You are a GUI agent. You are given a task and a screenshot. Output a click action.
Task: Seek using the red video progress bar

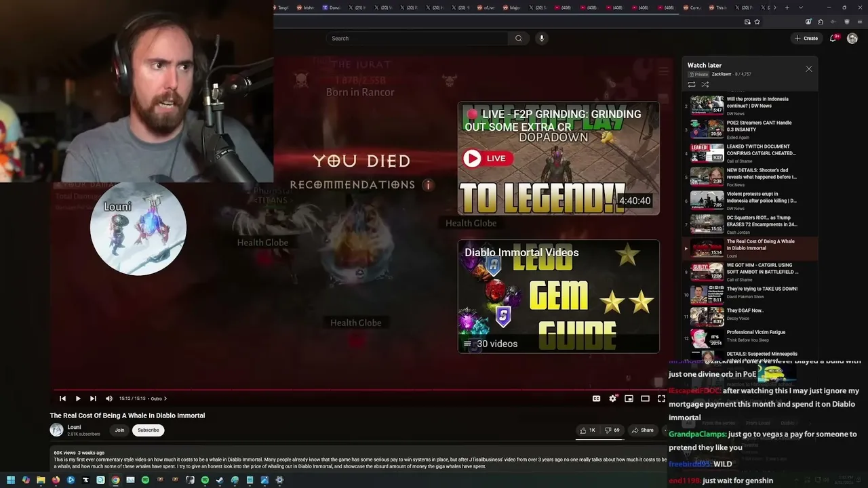[x=360, y=390]
